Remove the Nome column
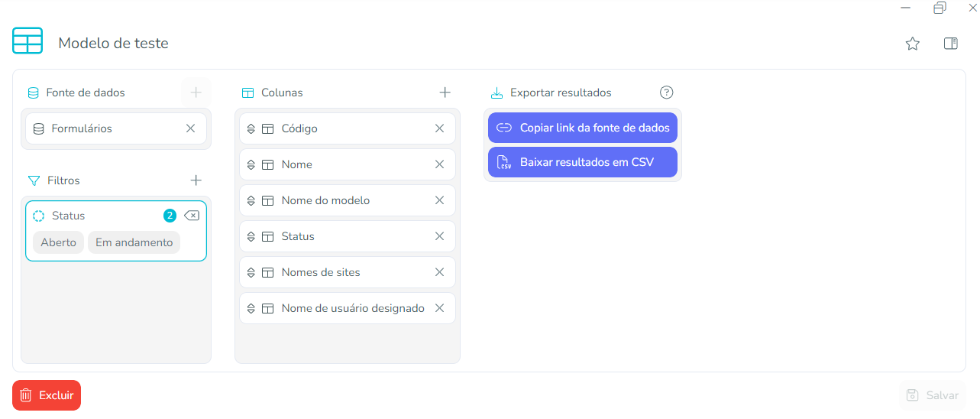 [x=440, y=164]
